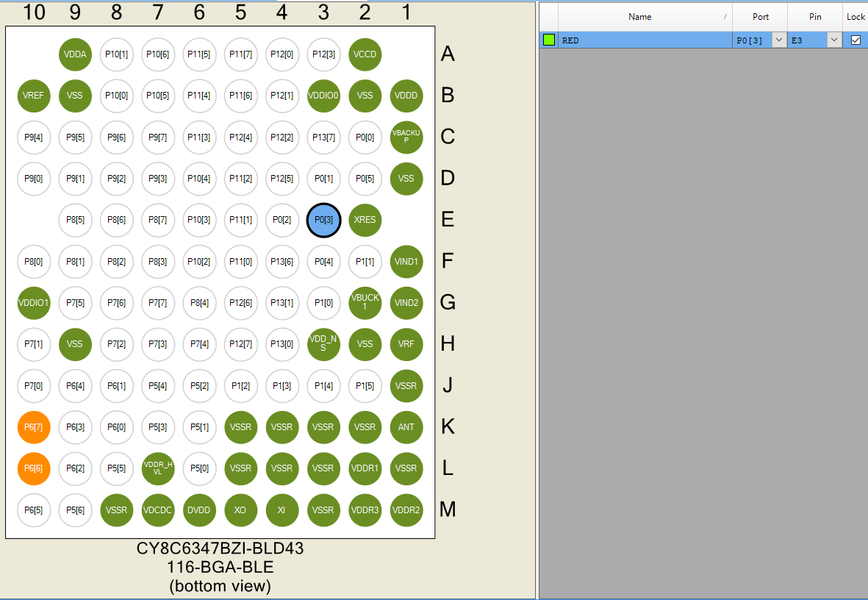Screen dimensions: 868x600
Task: Click the VDDA power pin
Action: point(75,54)
